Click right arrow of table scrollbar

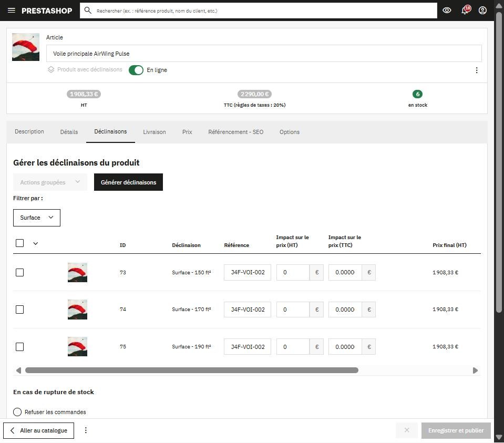(475, 370)
